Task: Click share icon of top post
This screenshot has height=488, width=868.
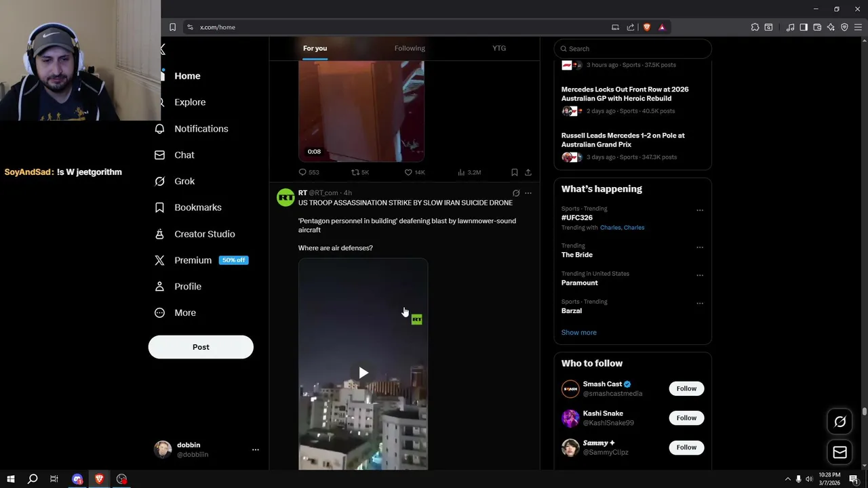Action: [x=528, y=172]
